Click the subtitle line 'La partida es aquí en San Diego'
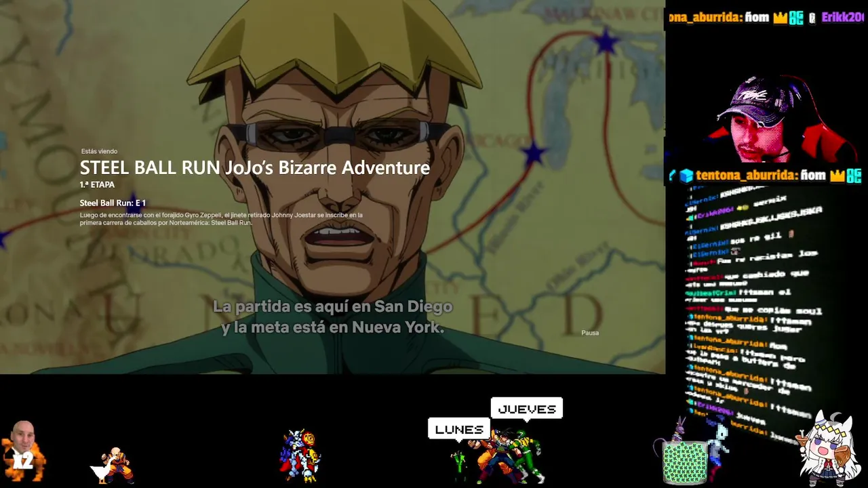Screen dimensions: 868x488 (332, 306)
